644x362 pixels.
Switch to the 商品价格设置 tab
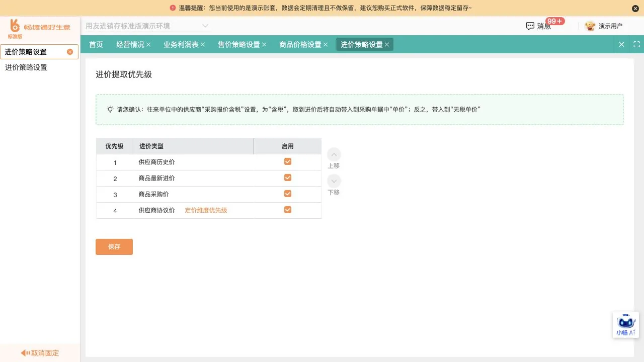coord(300,44)
